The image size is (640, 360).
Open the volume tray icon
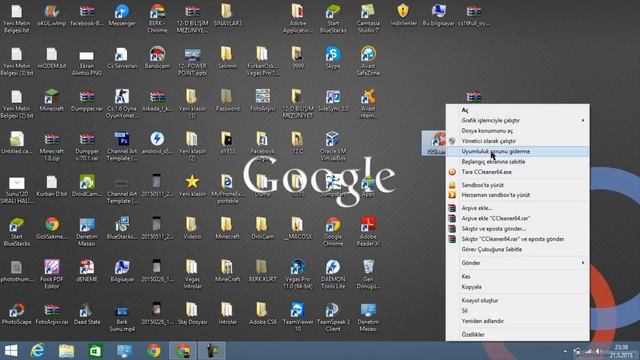(598, 351)
